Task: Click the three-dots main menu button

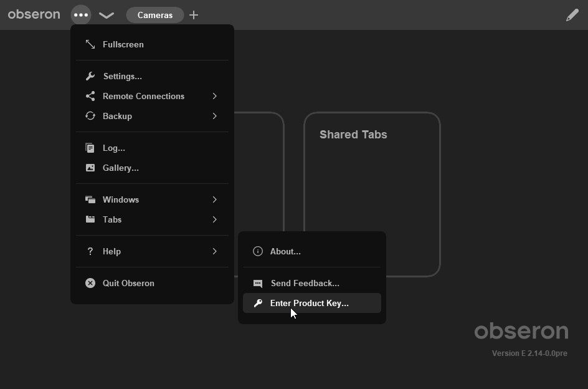Action: 81,15
